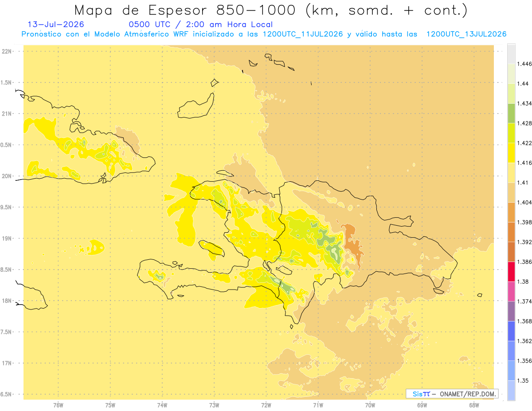
Task: Click the longitude tick label '73W'
Action: tap(214, 405)
